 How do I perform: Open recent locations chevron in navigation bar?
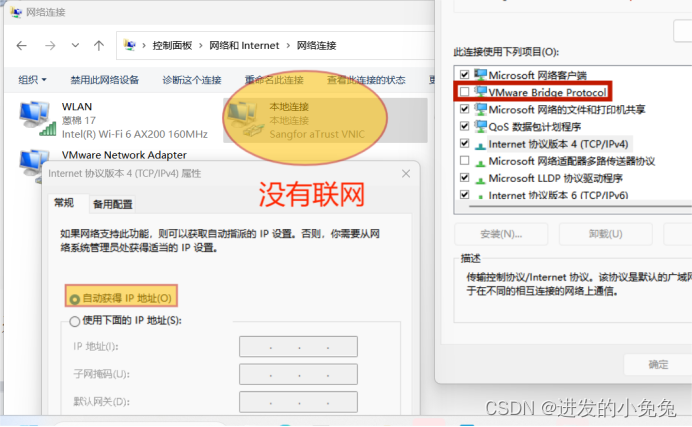pos(75,45)
